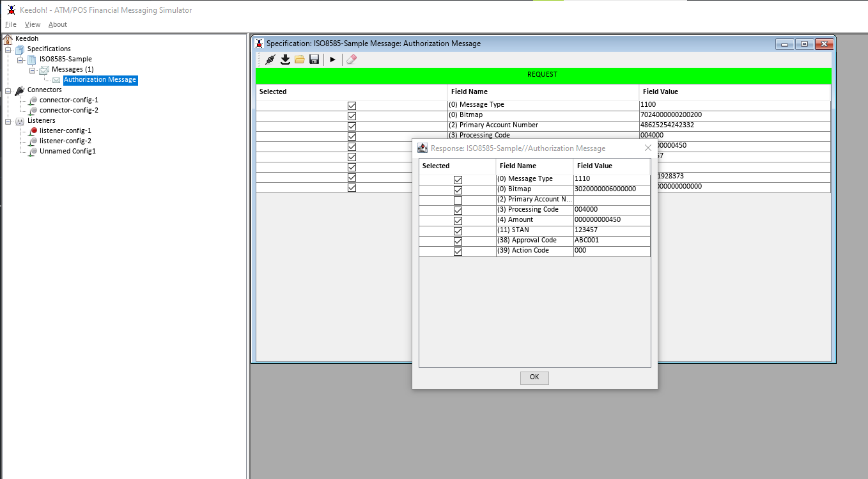The width and height of the screenshot is (868, 479).
Task: Click the eraser clear icon in toolbar
Action: 351,59
